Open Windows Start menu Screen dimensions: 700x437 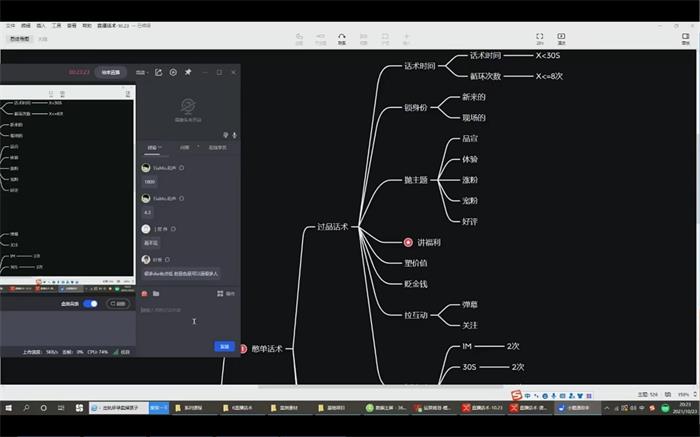point(8,408)
